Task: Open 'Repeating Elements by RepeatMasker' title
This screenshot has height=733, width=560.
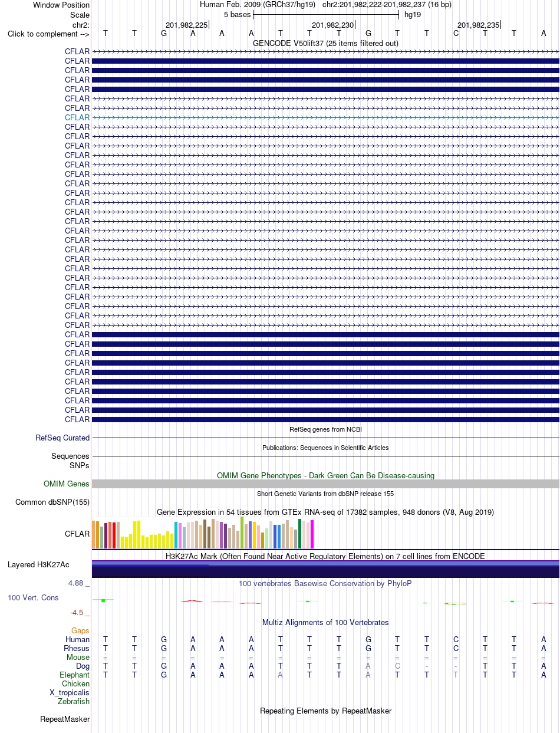Action: [x=325, y=711]
